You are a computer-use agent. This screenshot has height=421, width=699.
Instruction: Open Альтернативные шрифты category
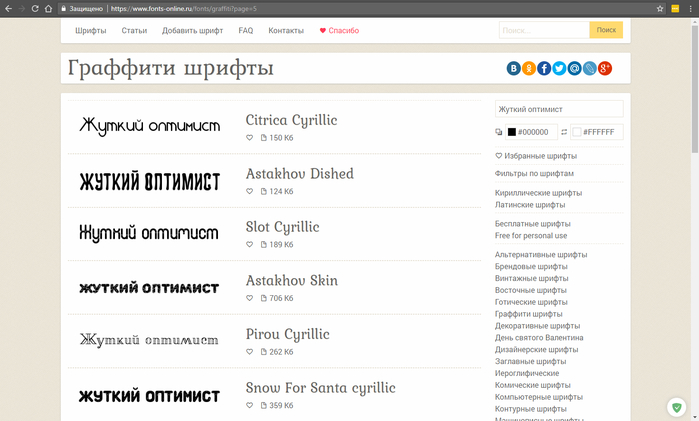pos(541,255)
